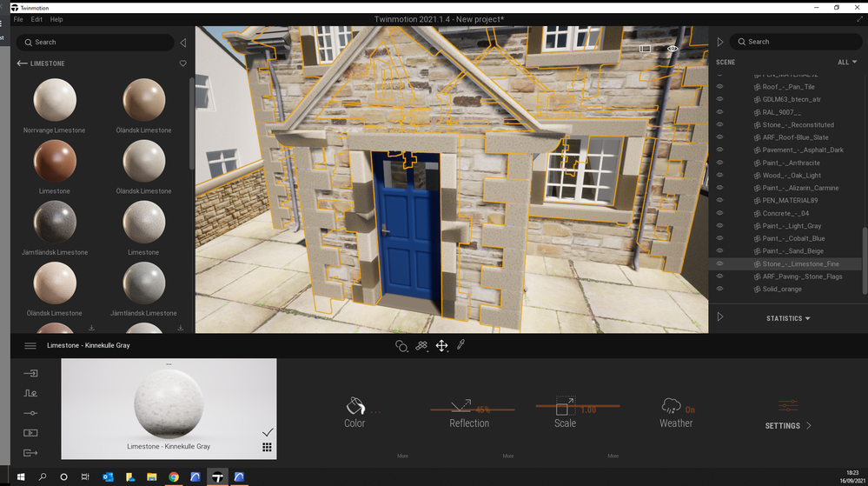Select the brown Limestone material thumbnail
The height and width of the screenshot is (486, 868).
click(54, 161)
